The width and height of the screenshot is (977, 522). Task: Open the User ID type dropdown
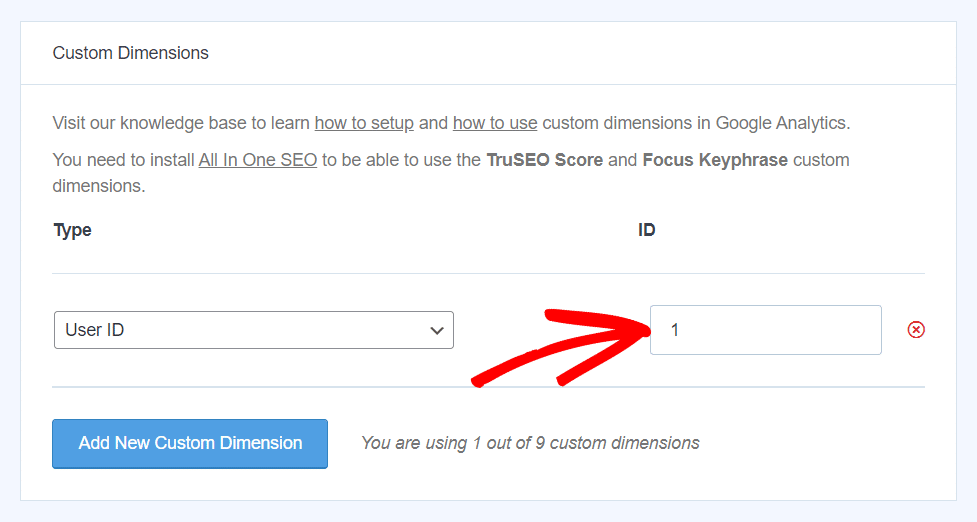click(x=254, y=330)
